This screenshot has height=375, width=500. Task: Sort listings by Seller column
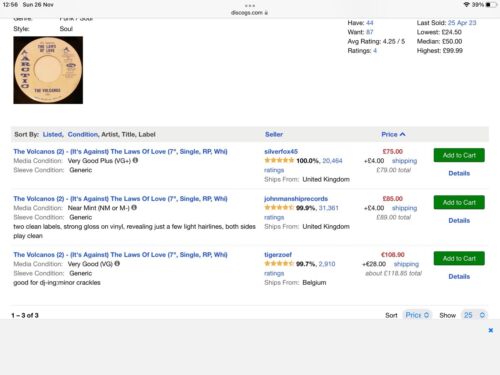click(x=274, y=134)
